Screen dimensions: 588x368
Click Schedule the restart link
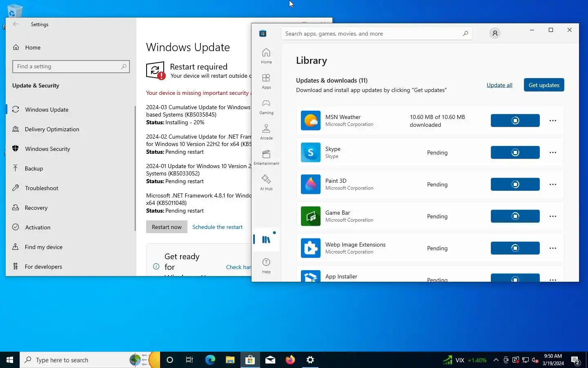pos(217,227)
